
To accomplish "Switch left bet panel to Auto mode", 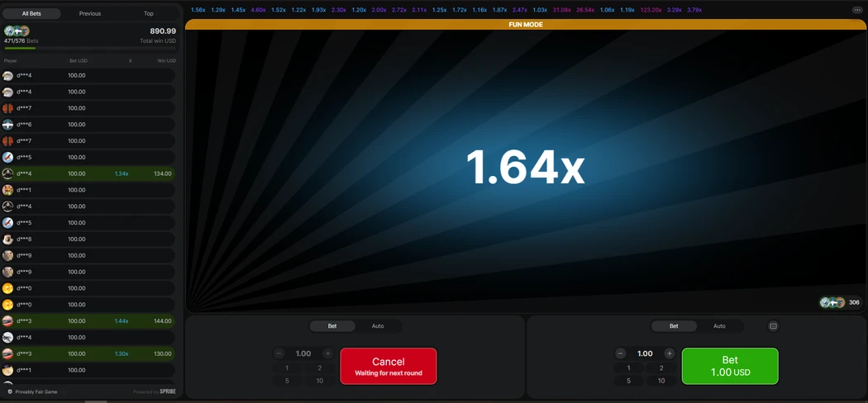I will coord(378,326).
